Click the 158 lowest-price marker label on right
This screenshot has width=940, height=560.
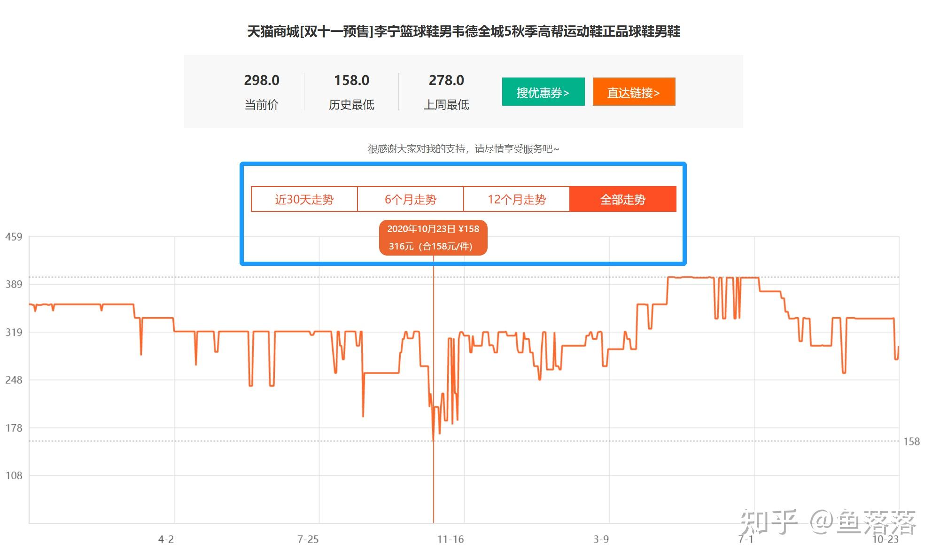click(911, 442)
